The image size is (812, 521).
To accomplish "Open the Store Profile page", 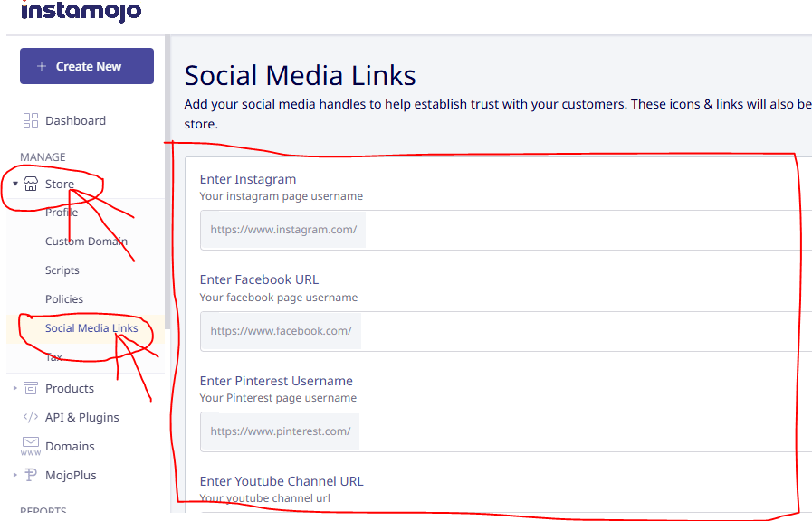I will (x=62, y=213).
